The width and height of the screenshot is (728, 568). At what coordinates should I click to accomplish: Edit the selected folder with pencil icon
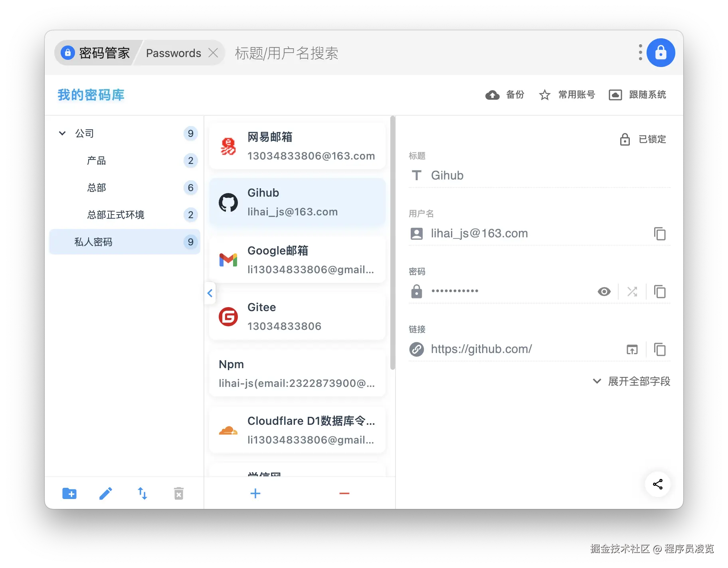[105, 493]
